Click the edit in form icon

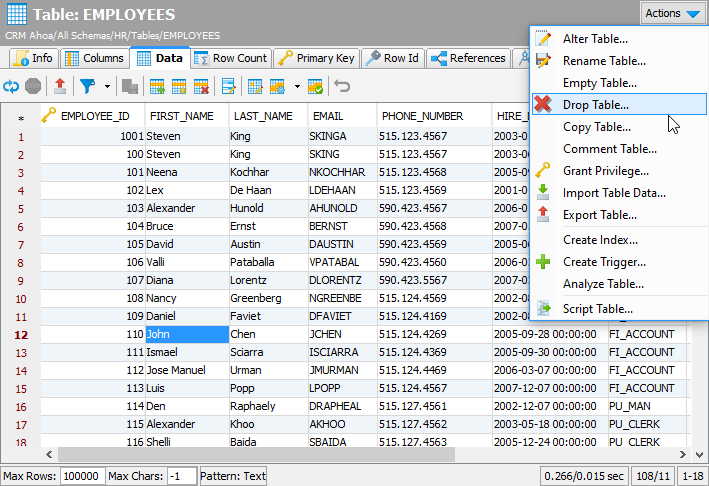(x=229, y=87)
